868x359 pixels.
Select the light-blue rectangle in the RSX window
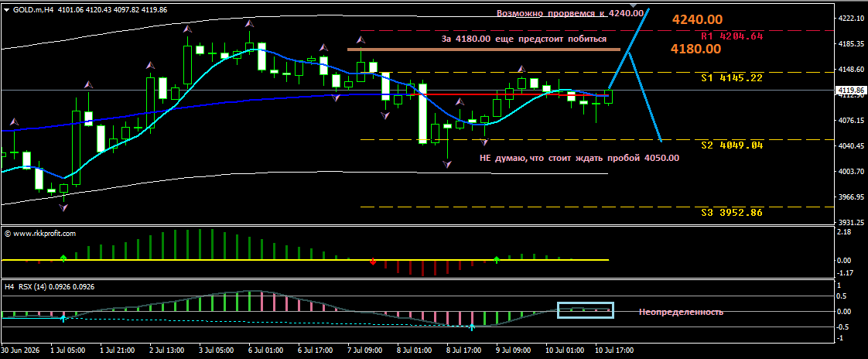click(x=586, y=310)
